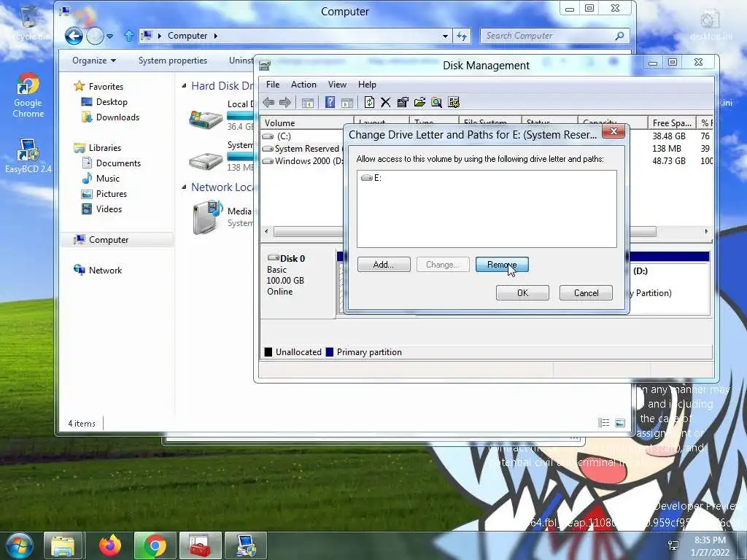Click the Windows Start button
This screenshot has width=747, height=560.
[19, 545]
